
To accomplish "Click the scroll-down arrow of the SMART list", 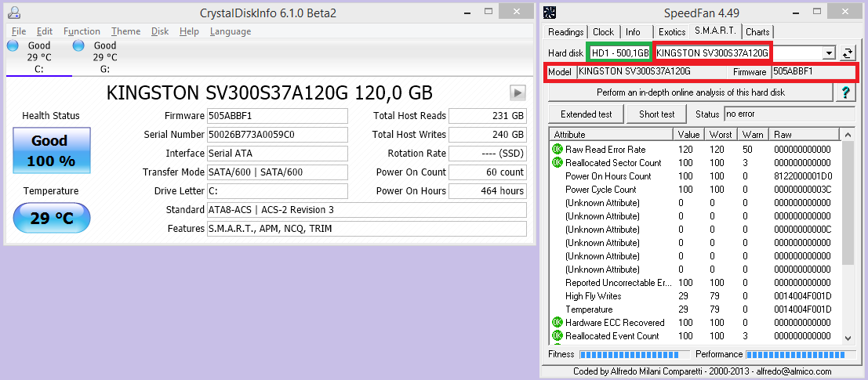I will [x=848, y=338].
